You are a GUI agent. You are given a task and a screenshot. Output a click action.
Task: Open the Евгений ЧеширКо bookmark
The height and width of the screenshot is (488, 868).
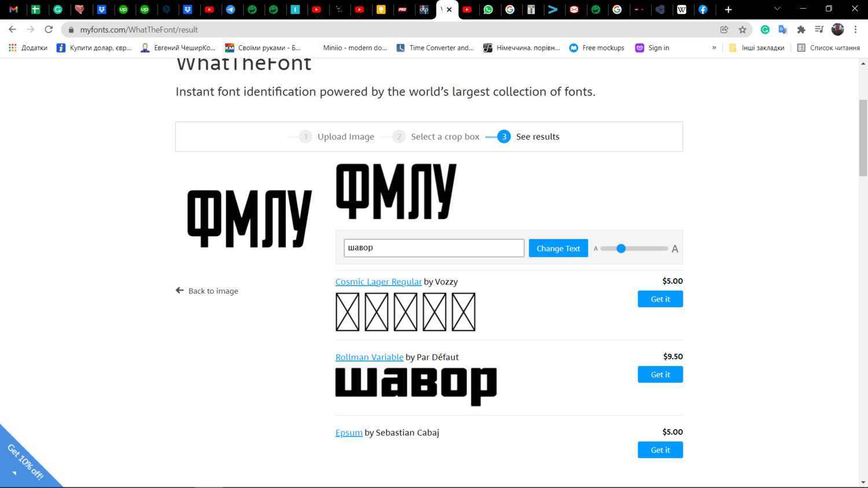click(178, 48)
